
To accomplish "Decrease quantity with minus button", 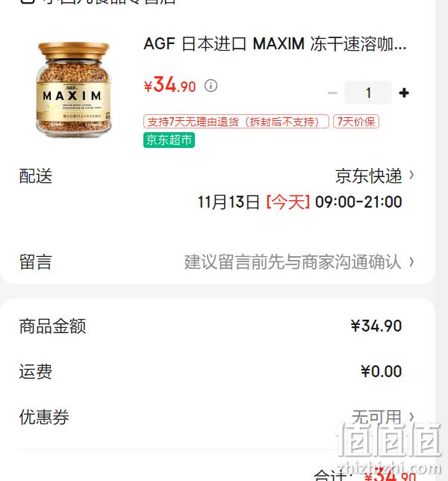I will [333, 93].
